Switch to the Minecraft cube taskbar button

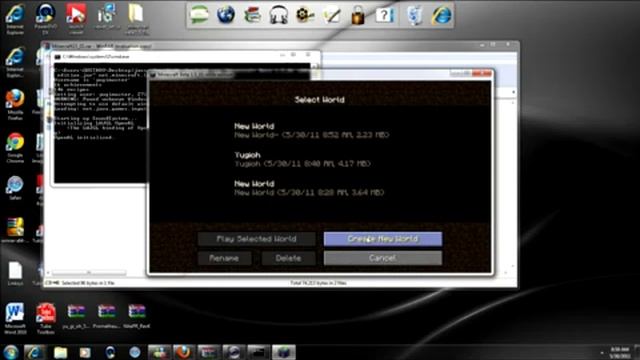pos(283,352)
